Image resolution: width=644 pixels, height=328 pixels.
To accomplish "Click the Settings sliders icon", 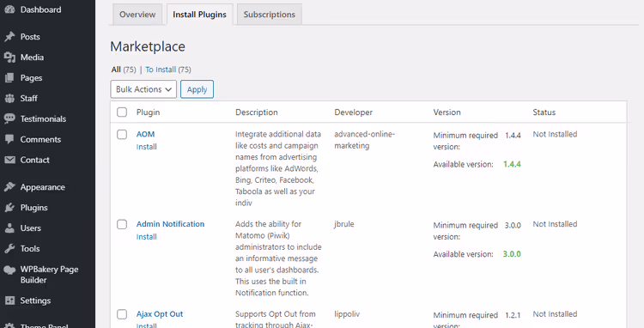I will (x=9, y=301).
